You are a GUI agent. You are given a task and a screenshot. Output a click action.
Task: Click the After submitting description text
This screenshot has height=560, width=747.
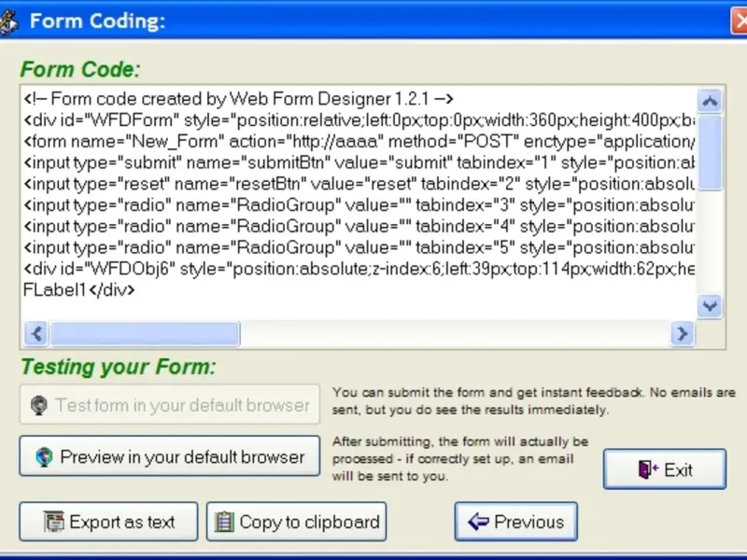[x=460, y=458]
